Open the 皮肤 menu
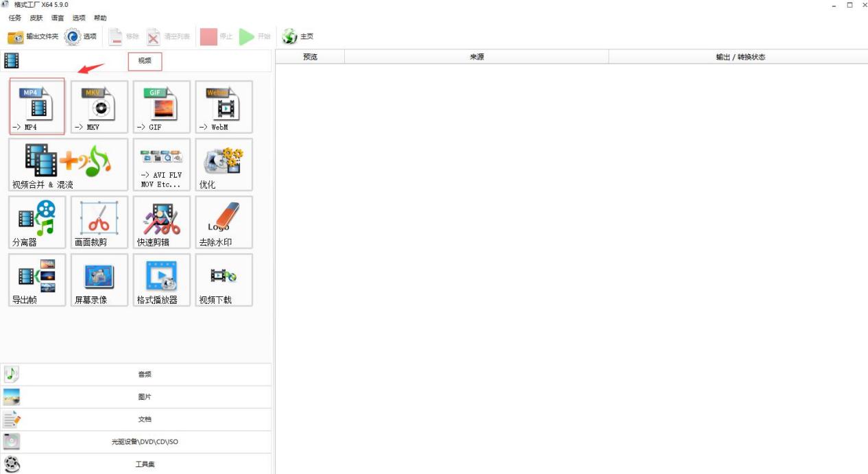The height and width of the screenshot is (474, 868). (x=36, y=18)
